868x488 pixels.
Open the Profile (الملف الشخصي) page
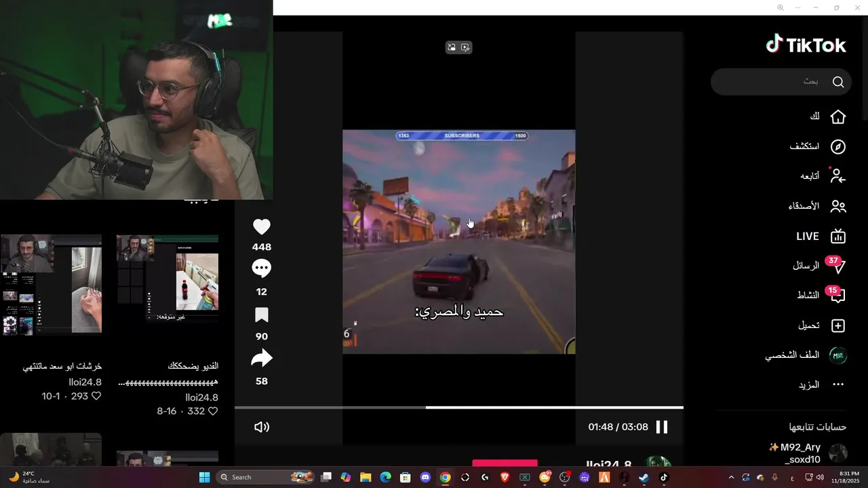(806, 355)
